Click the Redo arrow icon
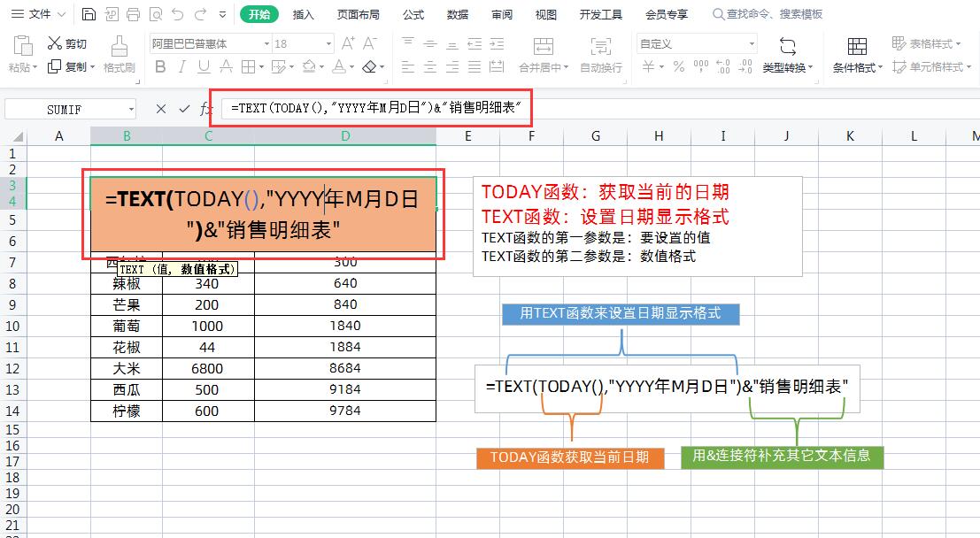 [x=200, y=14]
